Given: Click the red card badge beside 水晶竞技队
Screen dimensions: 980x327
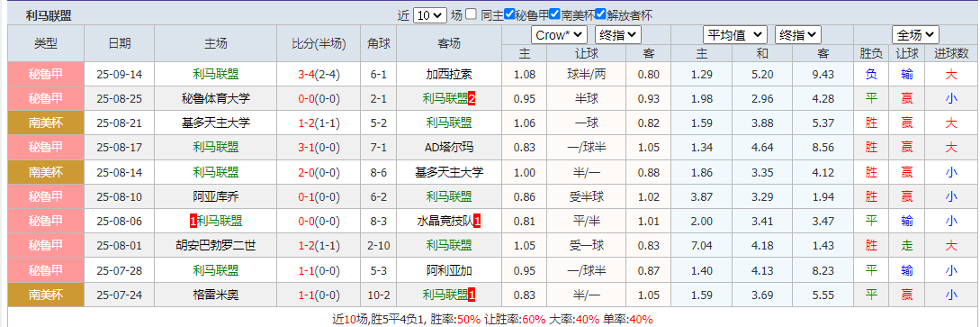Looking at the screenshot, I should [x=477, y=222].
